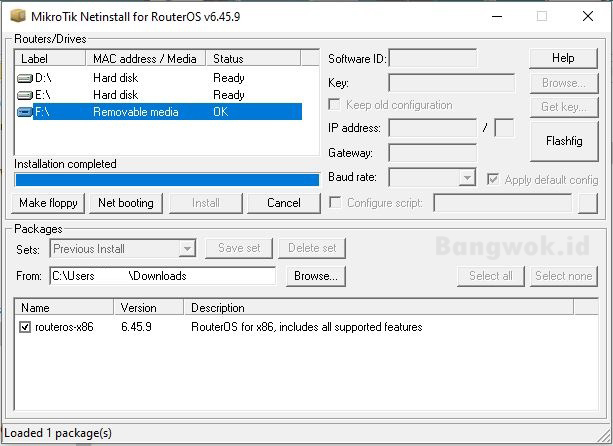Click the 'OK' status of F:\
Screen dimensions: 613x446
pyautogui.click(x=220, y=112)
